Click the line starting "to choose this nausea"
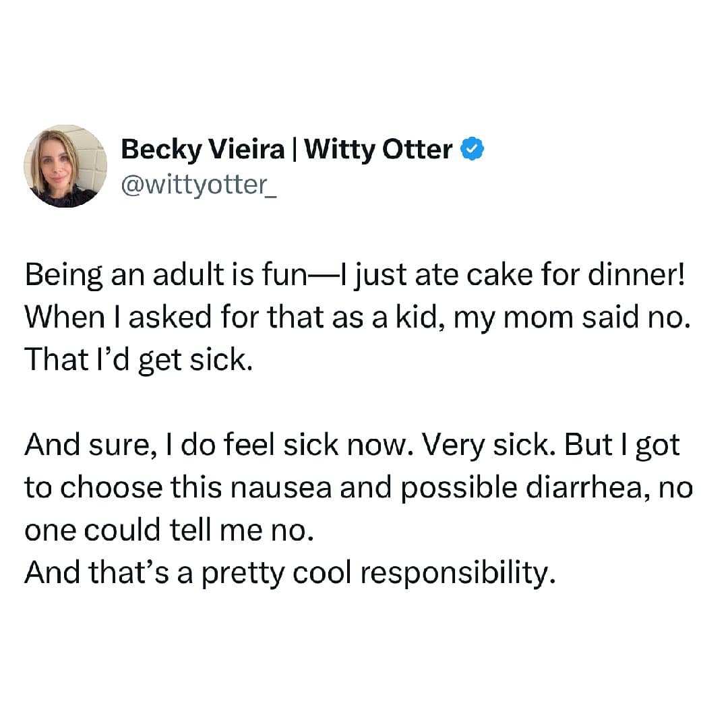The height and width of the screenshot is (728, 728). tap(359, 489)
